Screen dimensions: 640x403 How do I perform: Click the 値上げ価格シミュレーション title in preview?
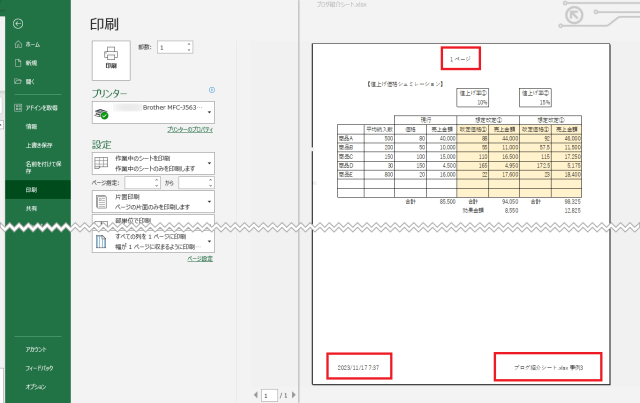(405, 84)
